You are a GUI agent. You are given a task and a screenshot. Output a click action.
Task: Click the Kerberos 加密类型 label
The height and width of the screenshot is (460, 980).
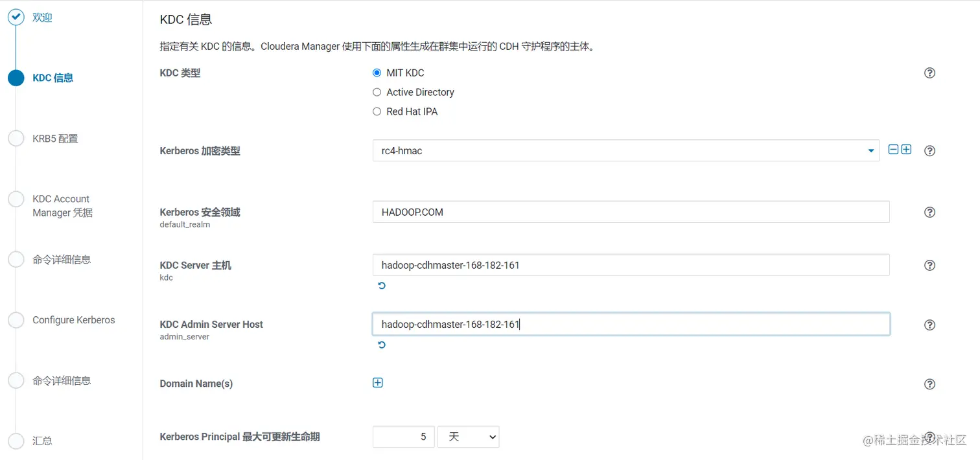[200, 151]
